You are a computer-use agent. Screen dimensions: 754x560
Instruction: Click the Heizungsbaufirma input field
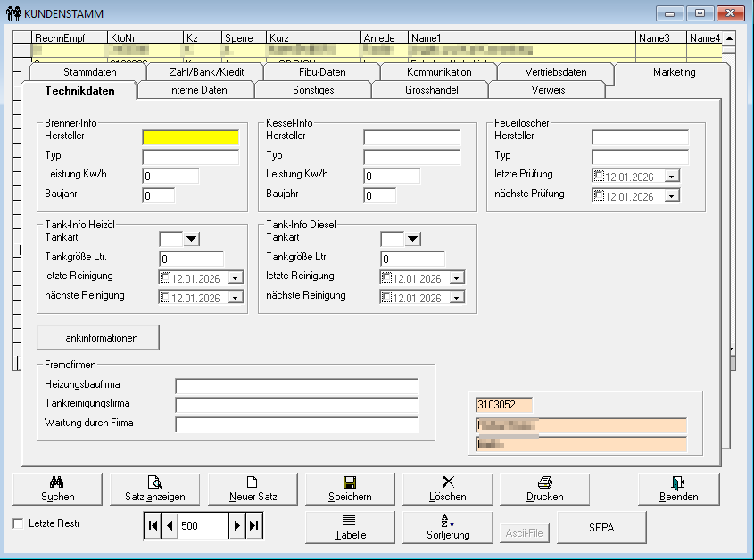[296, 386]
